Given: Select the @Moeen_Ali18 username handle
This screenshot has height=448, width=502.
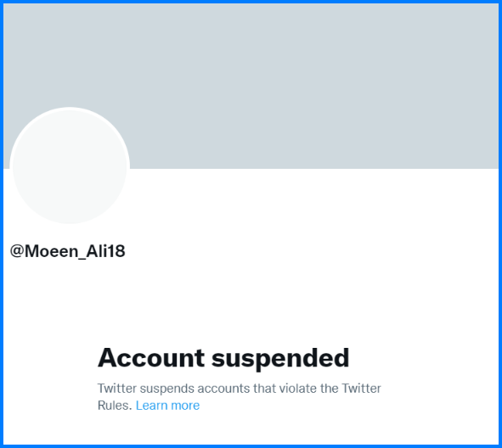Looking at the screenshot, I should point(68,251).
